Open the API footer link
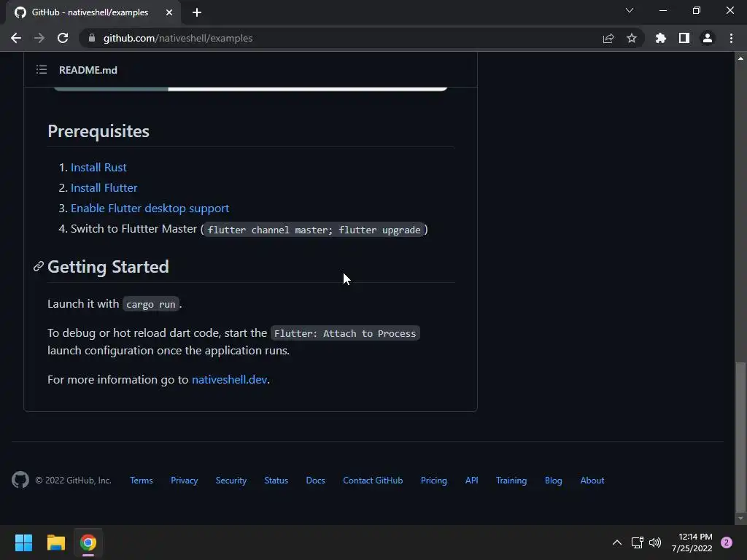Image resolution: width=747 pixels, height=560 pixels. click(x=472, y=481)
